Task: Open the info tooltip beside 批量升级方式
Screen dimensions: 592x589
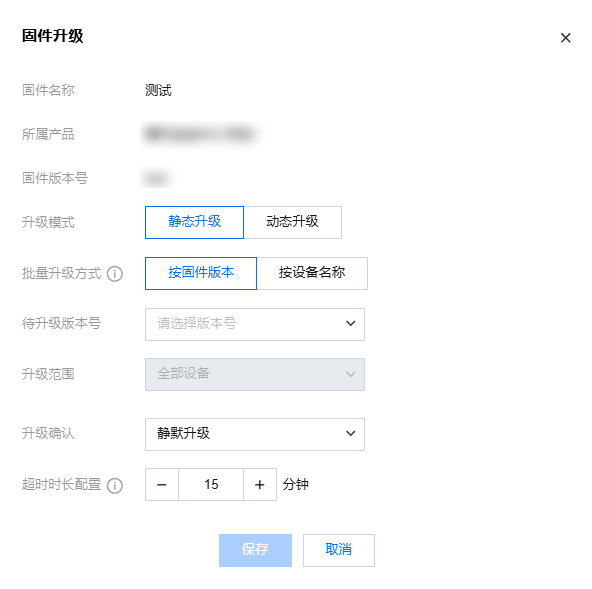Action: (115, 274)
